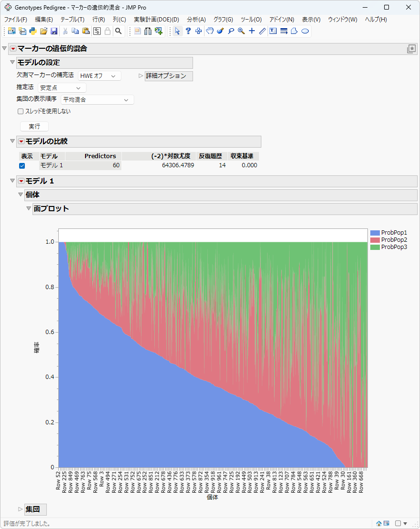Open the 編集(E) menu
This screenshot has width=420, height=529.
pyautogui.click(x=44, y=20)
